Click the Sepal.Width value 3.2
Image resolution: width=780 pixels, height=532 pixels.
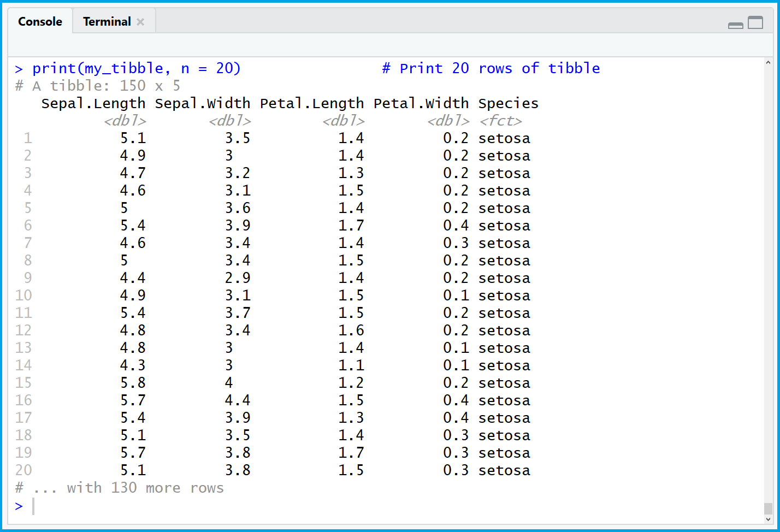(x=238, y=173)
